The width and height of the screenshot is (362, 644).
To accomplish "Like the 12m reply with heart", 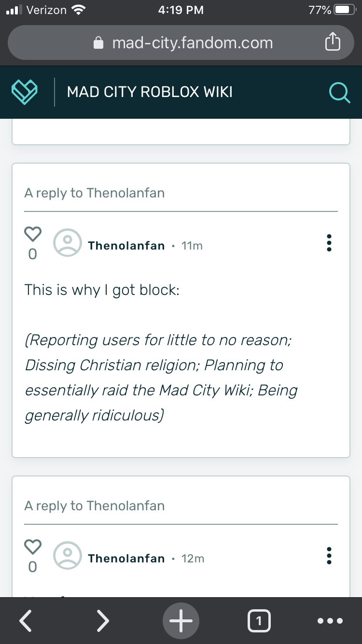I will (33, 547).
